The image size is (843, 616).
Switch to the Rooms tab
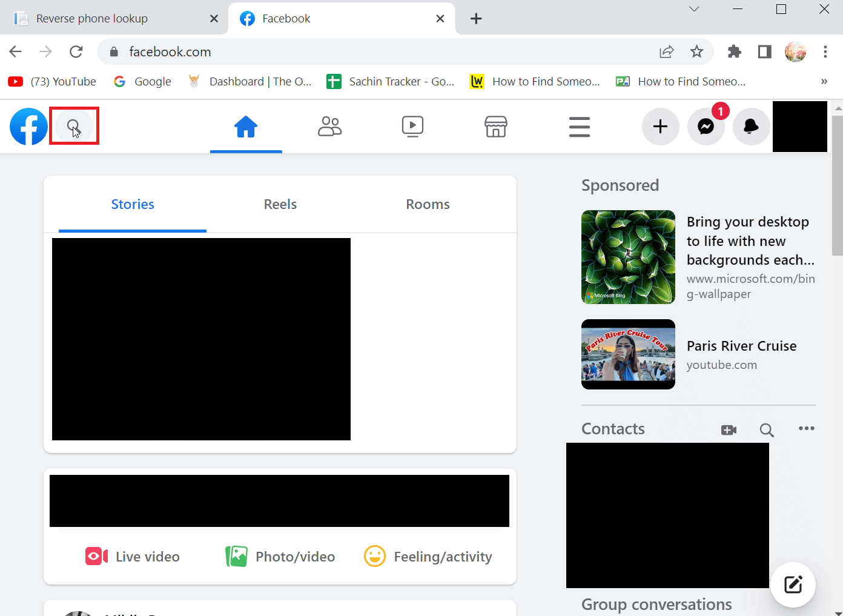click(428, 204)
